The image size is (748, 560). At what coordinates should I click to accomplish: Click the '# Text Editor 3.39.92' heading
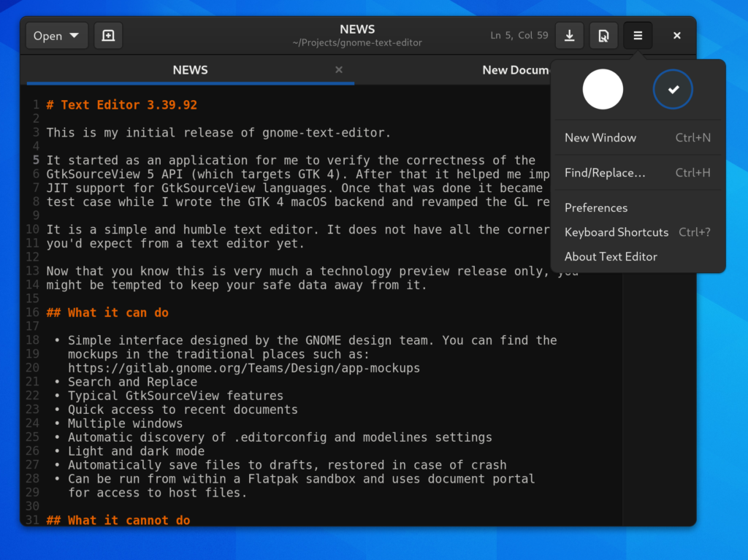pyautogui.click(x=122, y=105)
